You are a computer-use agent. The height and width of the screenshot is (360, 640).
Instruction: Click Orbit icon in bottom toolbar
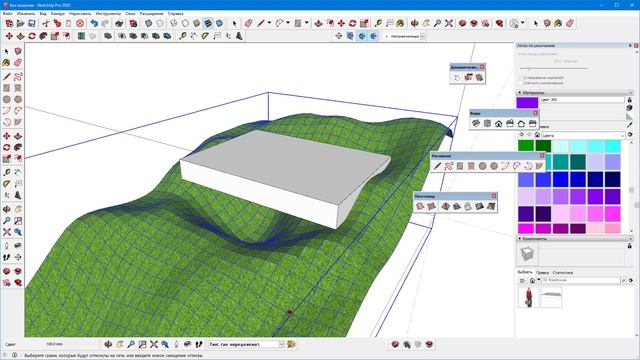108,344
